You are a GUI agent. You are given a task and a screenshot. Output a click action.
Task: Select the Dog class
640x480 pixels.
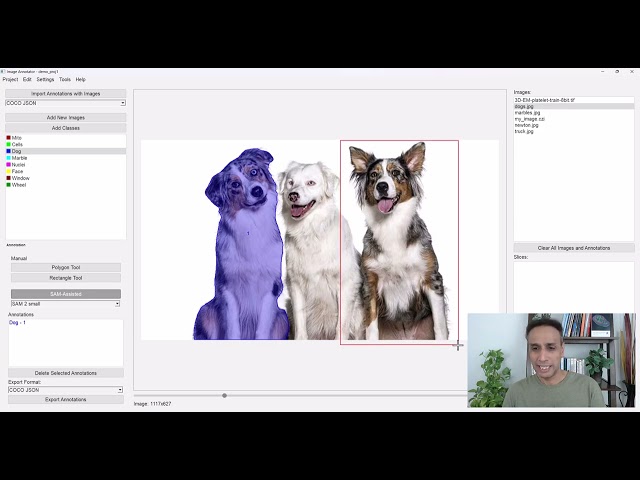[x=66, y=151]
